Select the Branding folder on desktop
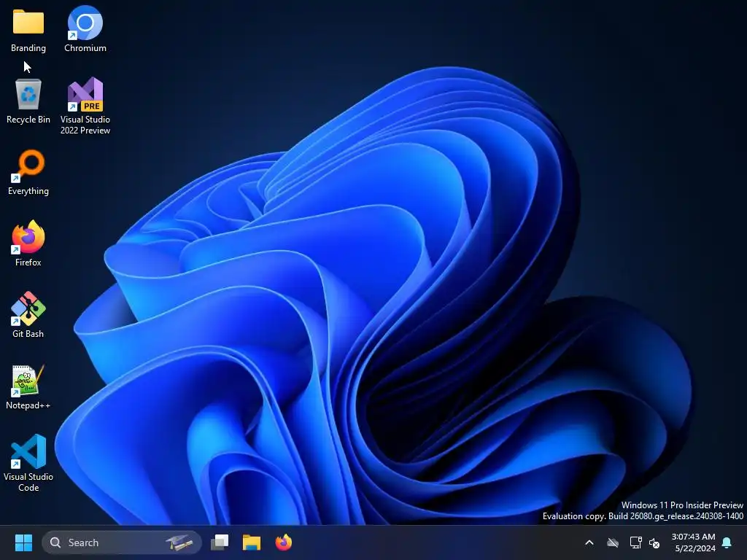Screen dimensions: 747x560 28,29
